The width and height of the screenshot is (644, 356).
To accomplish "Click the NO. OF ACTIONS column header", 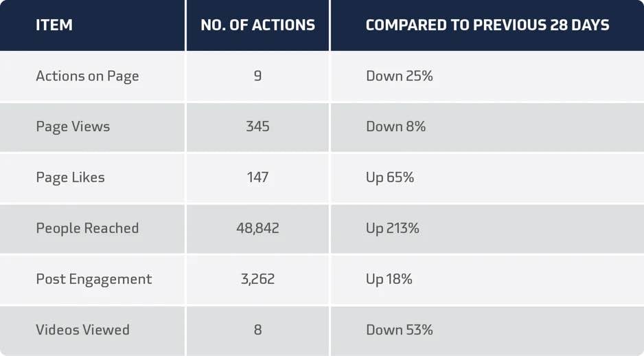I will (x=257, y=25).
